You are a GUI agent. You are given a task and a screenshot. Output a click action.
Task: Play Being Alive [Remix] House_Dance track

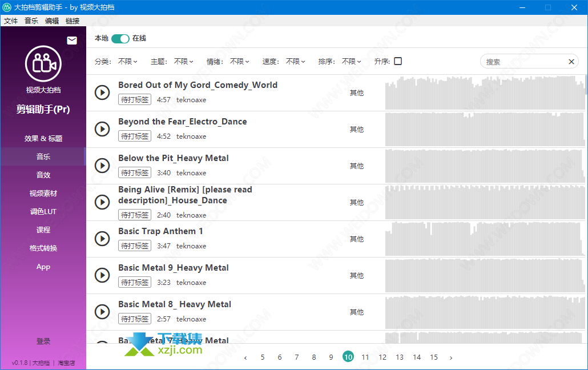click(102, 202)
